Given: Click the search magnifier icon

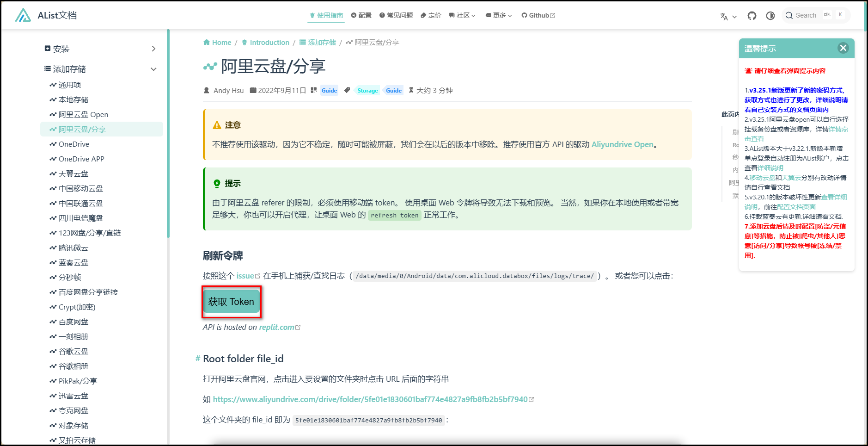Looking at the screenshot, I should click(x=789, y=15).
